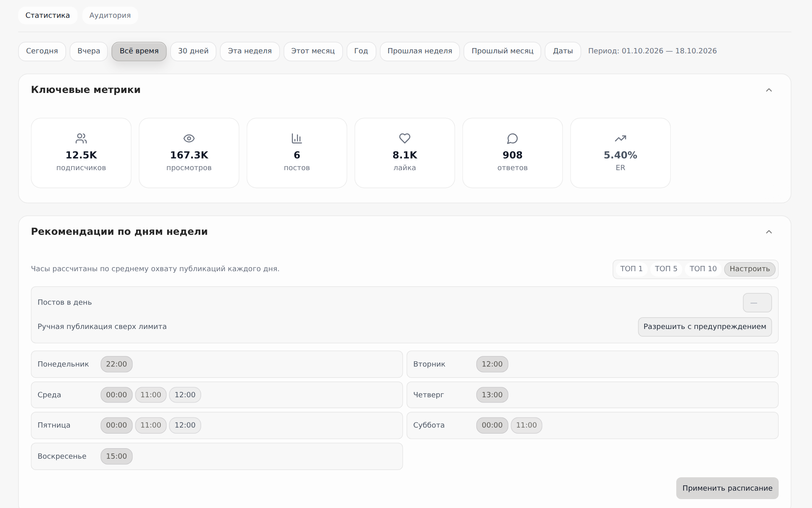Click the 167.3K просмотров value
Viewport: 812px width, 508px height.
point(189,155)
